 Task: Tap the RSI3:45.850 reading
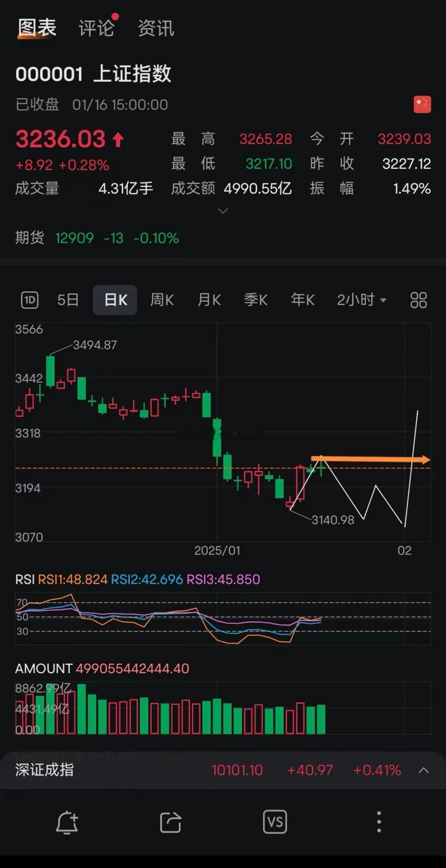pyautogui.click(x=223, y=579)
